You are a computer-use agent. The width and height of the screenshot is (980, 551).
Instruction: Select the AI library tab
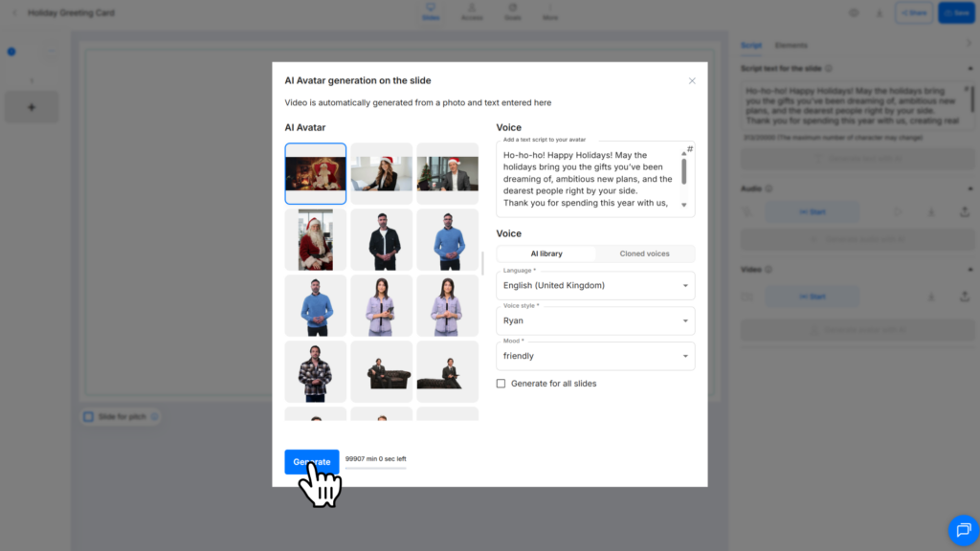click(x=546, y=253)
